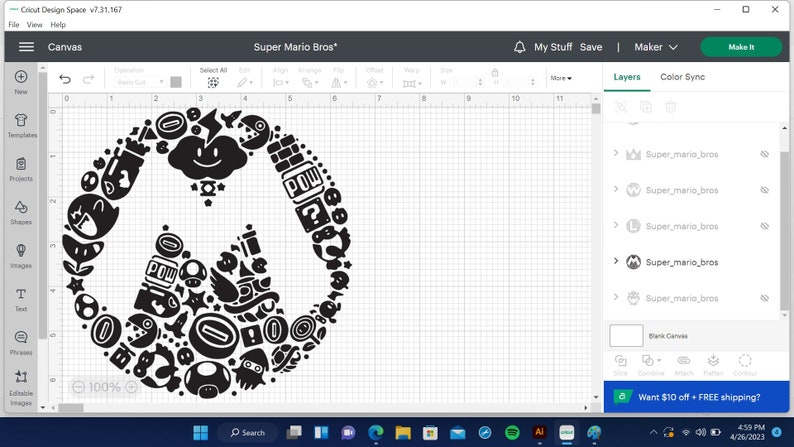Click the $10 off free shipping banner
Screen dimensions: 794x447
pyautogui.click(x=696, y=397)
